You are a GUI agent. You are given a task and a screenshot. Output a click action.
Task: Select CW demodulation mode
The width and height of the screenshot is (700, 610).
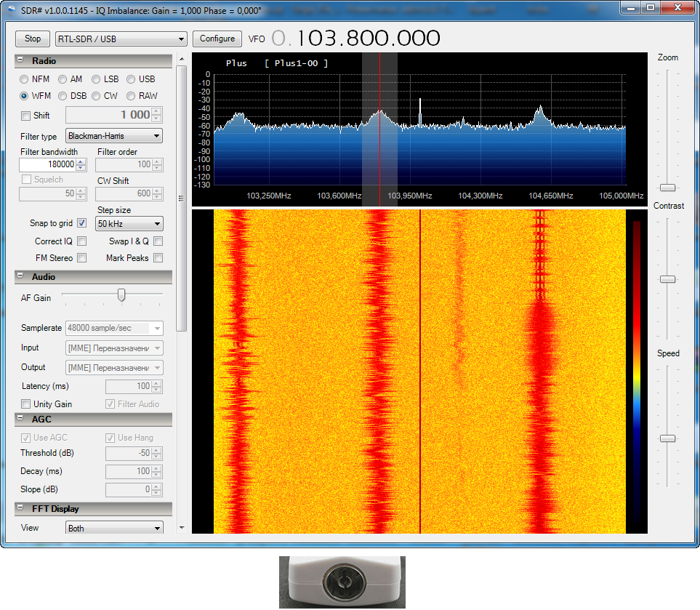[96, 96]
